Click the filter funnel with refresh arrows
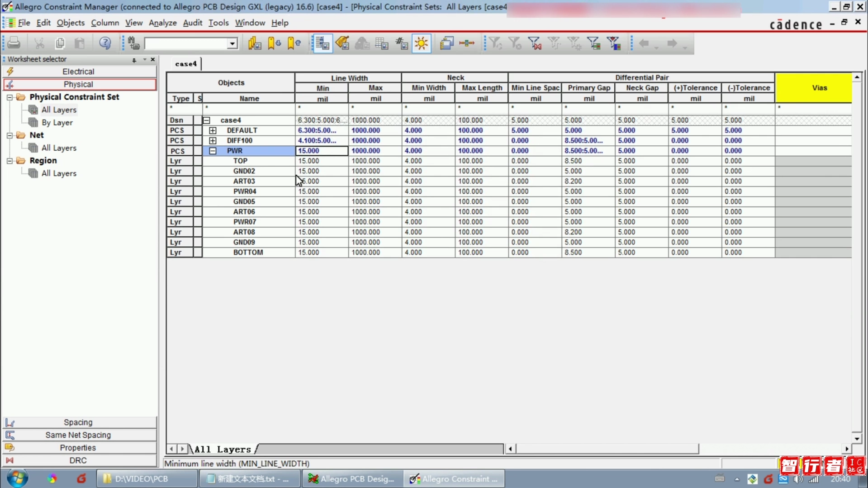The width and height of the screenshot is (868, 488). point(495,43)
